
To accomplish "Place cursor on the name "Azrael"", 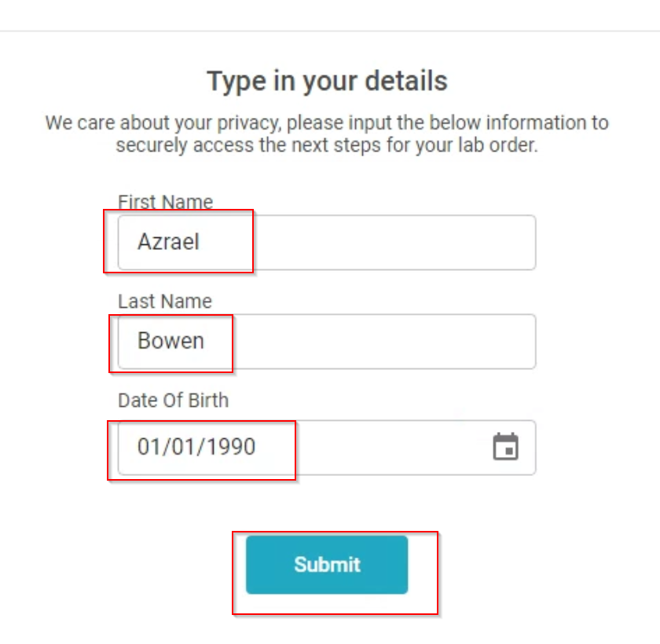I will (168, 242).
